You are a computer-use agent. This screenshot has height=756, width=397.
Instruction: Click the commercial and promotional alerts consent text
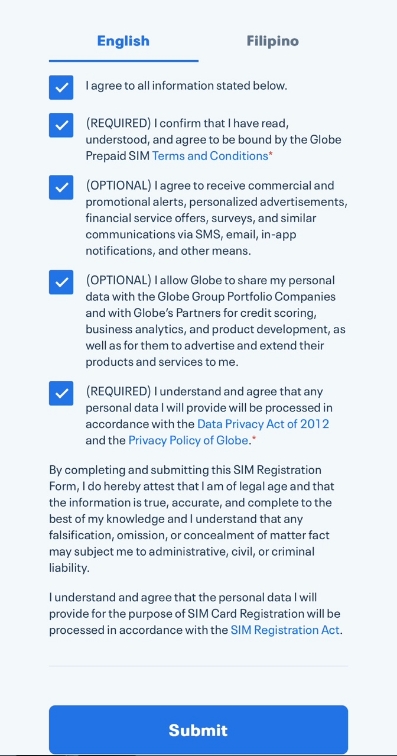pyautogui.click(x=217, y=218)
